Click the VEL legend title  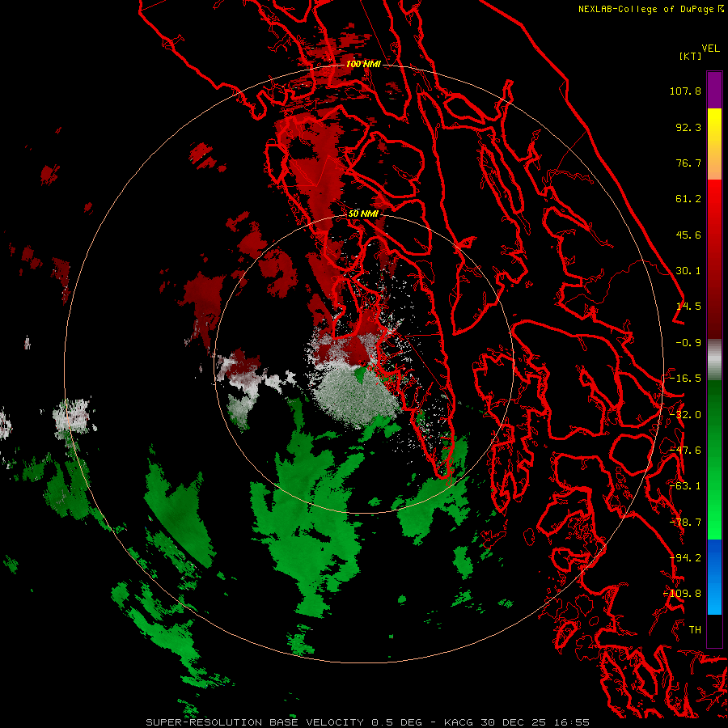point(710,49)
